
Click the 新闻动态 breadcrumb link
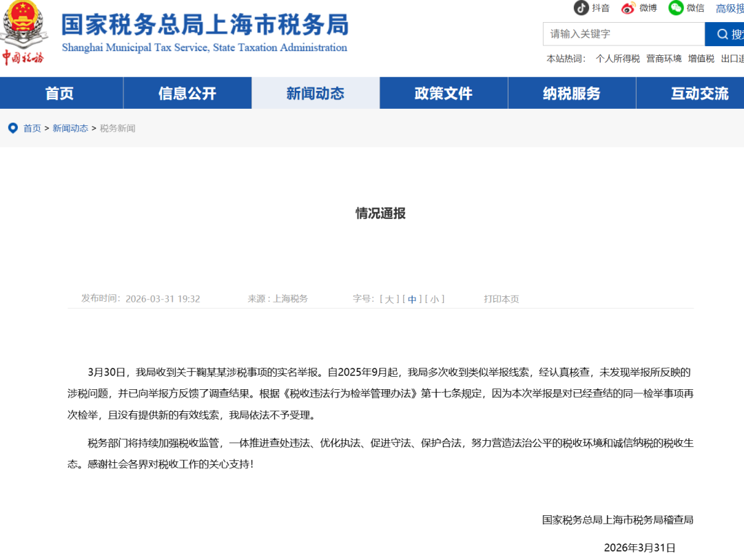(70, 128)
